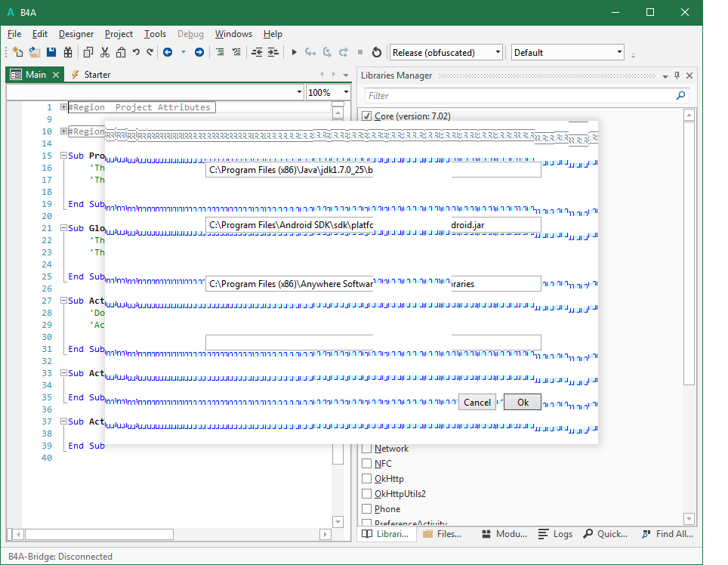Open the 100% zoom dropdown
The height and width of the screenshot is (565, 728).
click(x=329, y=92)
